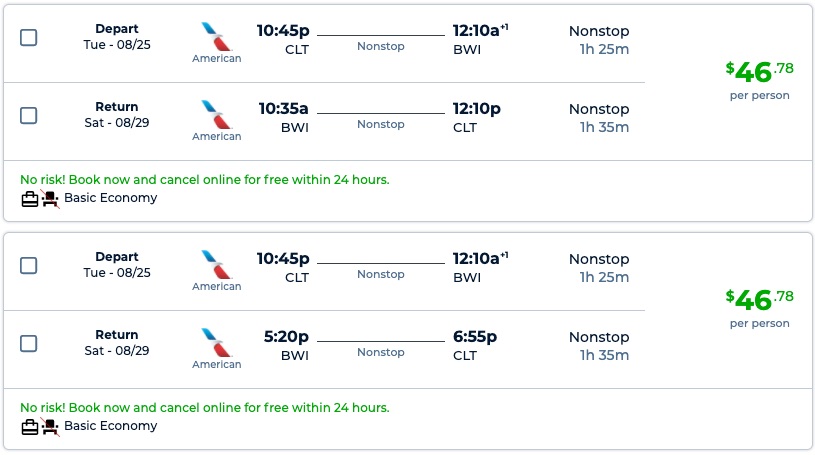Click the no-seat-selection icon in the 5:20p return itinerary
This screenshot has height=455, width=815.
50,426
